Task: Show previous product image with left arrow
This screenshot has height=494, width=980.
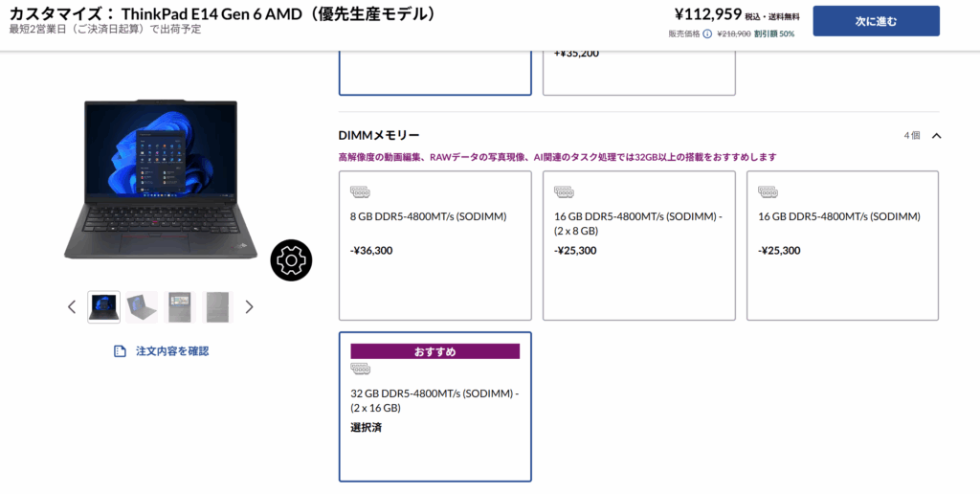Action: coord(72,307)
